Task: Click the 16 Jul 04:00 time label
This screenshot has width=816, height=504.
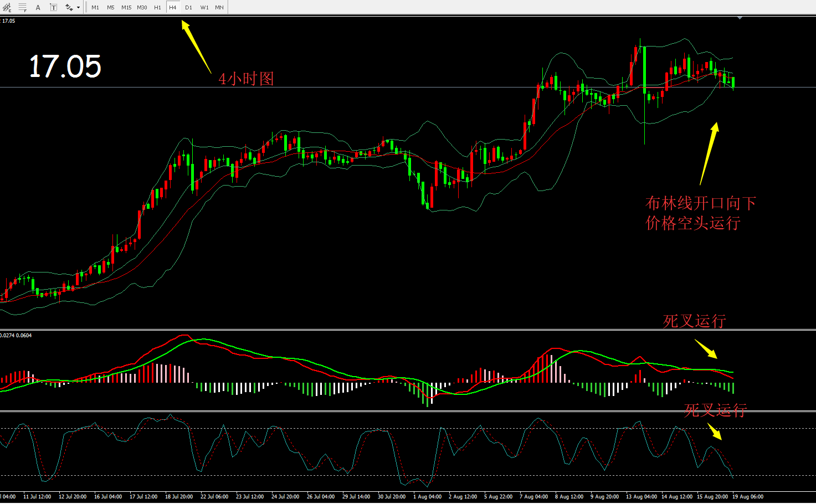Action: 108,497
